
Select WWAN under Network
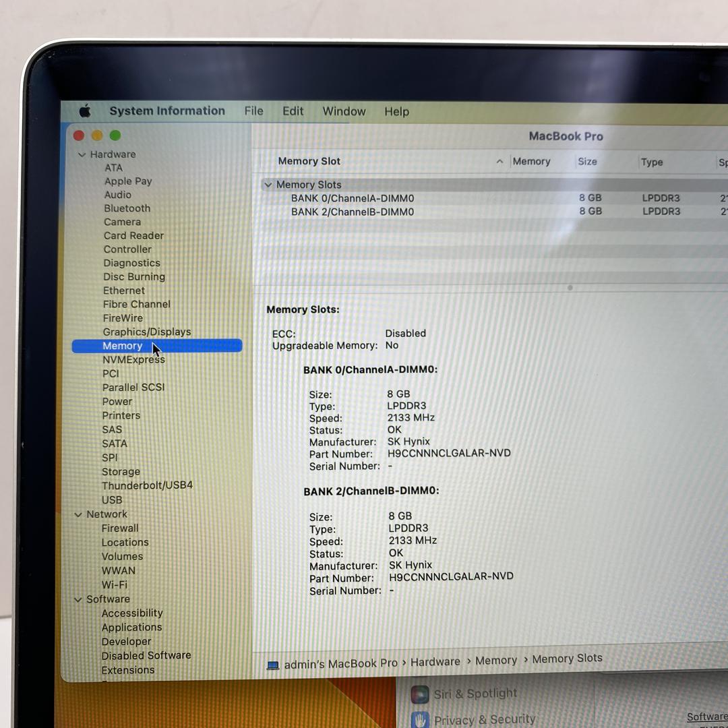pyautogui.click(x=119, y=571)
